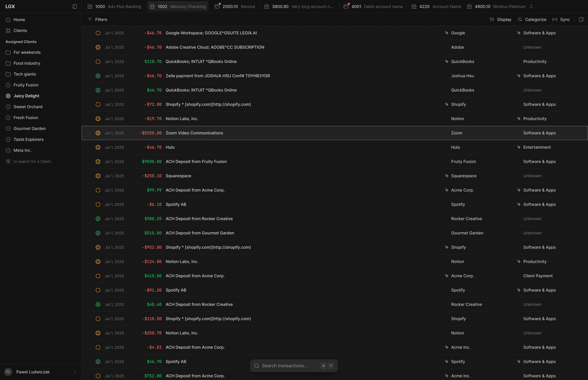Go to Home in the sidebar
Image resolution: width=588 pixels, height=380 pixels.
(x=19, y=20)
